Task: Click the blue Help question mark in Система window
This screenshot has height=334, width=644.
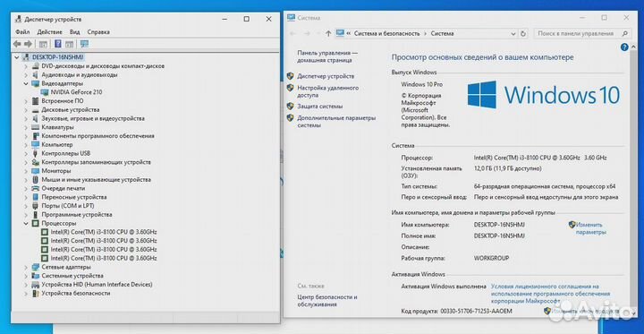Action: (624, 47)
